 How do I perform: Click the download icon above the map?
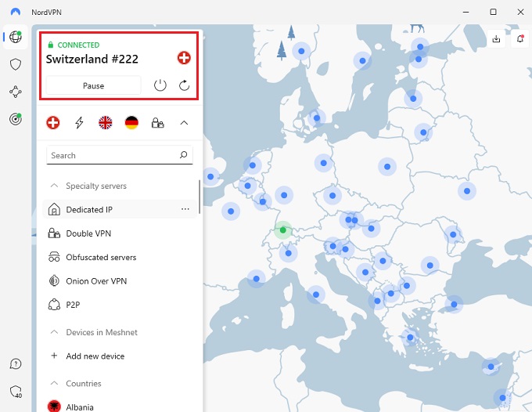click(496, 39)
